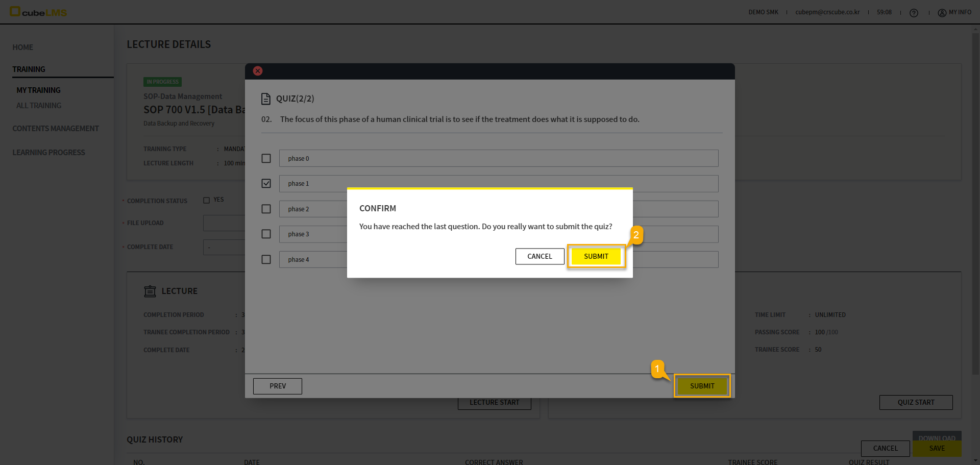Open ALL TRAINING in the sidebar
The height and width of the screenshot is (465, 980).
coord(39,106)
